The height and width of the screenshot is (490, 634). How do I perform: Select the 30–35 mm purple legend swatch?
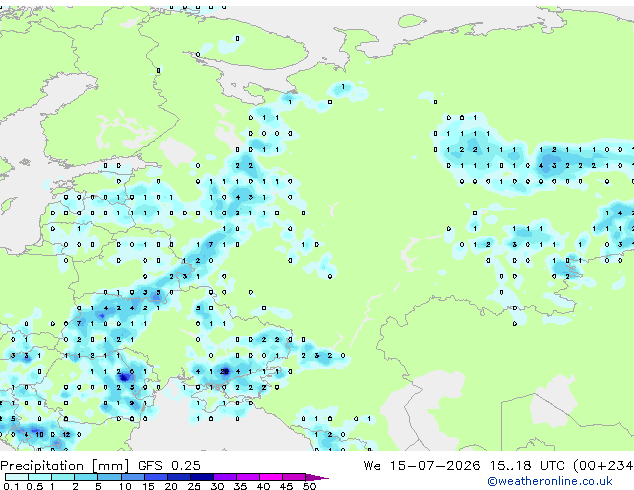point(225,477)
